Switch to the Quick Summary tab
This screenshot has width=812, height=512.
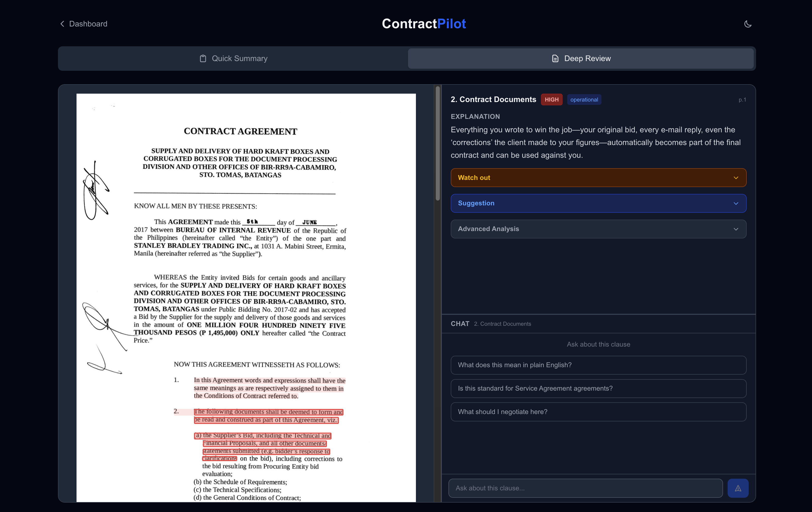(233, 59)
